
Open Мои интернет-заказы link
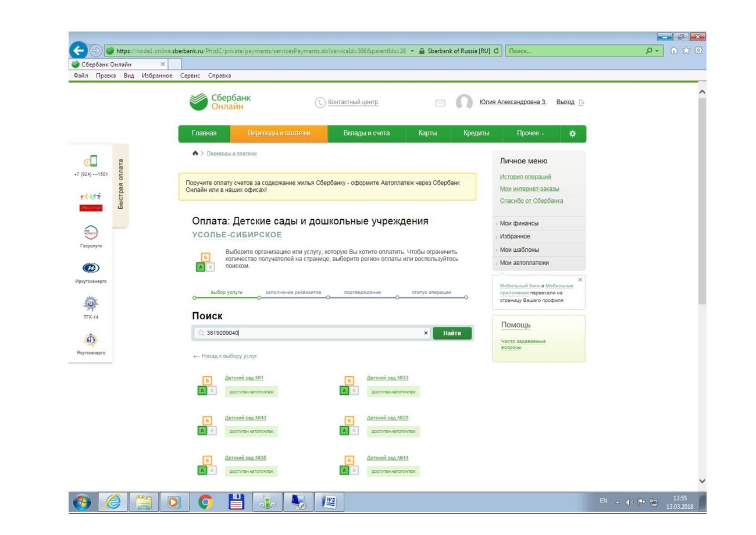tap(530, 189)
